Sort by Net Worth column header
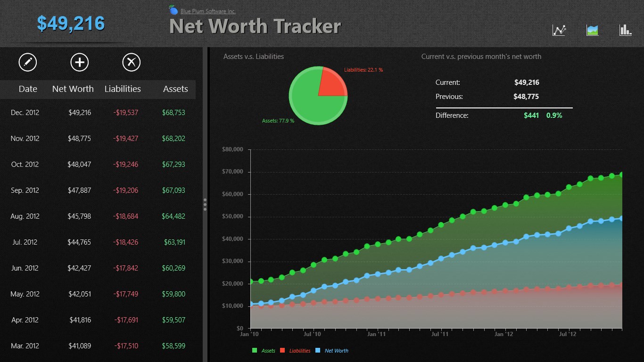 click(73, 89)
